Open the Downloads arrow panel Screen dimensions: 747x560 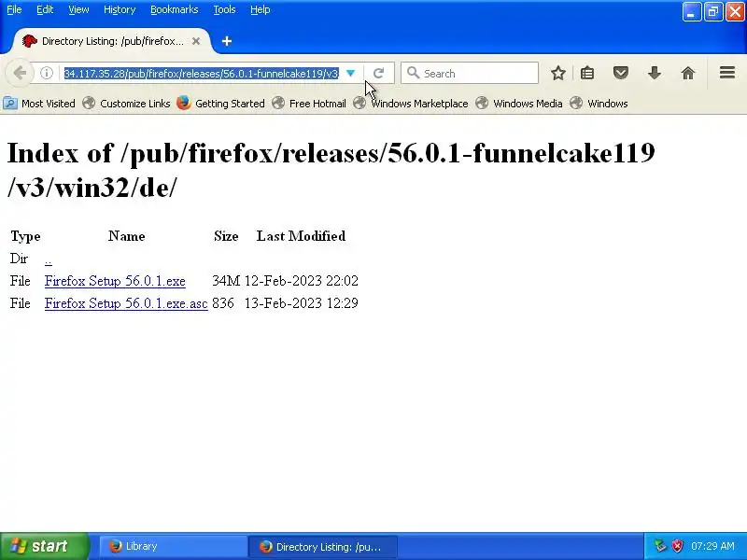655,74
